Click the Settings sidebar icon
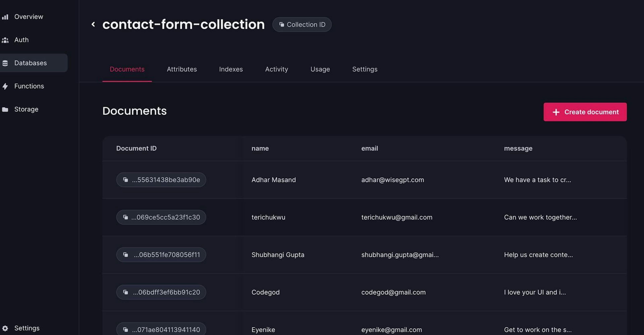This screenshot has height=335, width=644. pyautogui.click(x=5, y=328)
